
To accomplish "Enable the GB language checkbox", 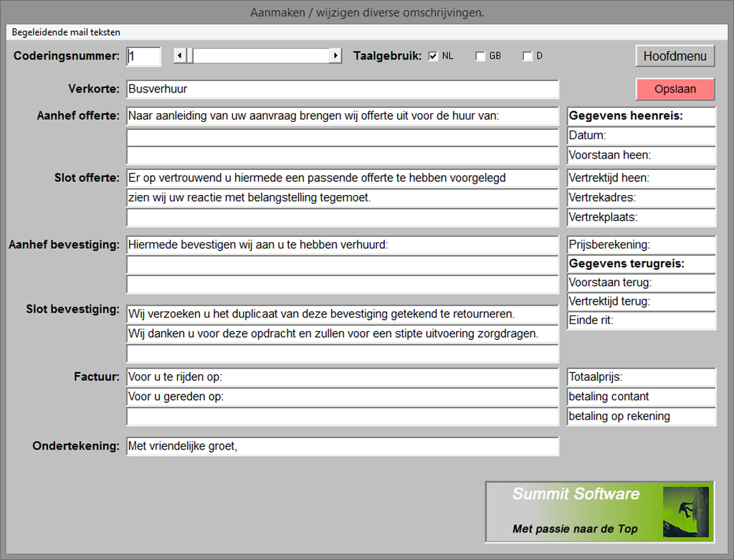I will coord(480,57).
